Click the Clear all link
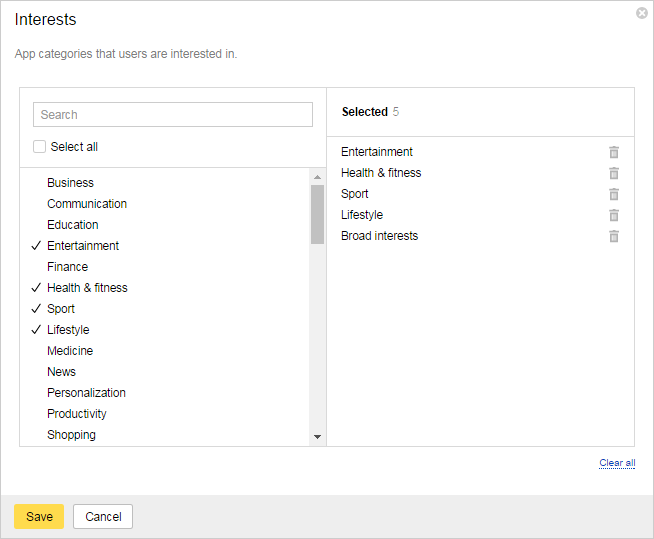The height and width of the screenshot is (539, 654). point(617,463)
